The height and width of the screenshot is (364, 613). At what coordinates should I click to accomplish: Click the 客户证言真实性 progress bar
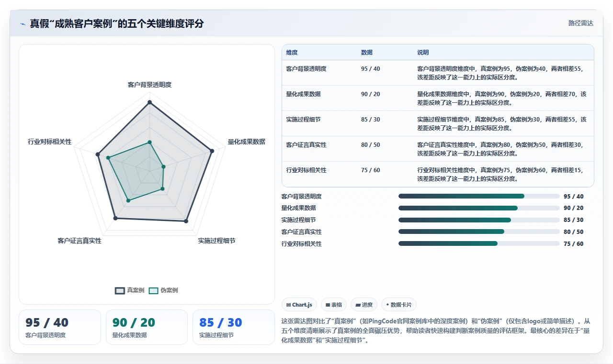pos(479,232)
